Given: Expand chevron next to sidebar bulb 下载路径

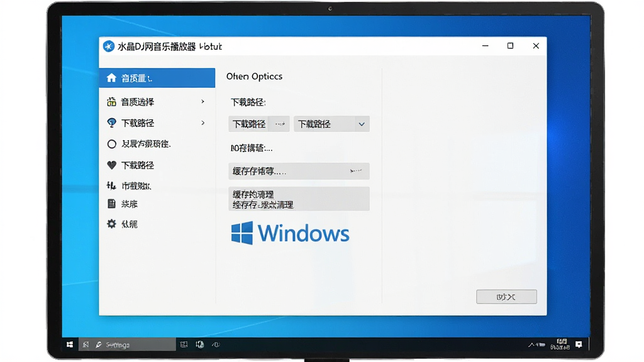Looking at the screenshot, I should pyautogui.click(x=203, y=123).
